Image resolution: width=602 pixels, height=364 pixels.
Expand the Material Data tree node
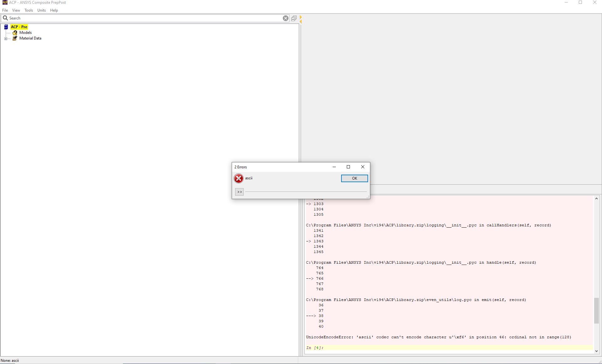coord(6,39)
